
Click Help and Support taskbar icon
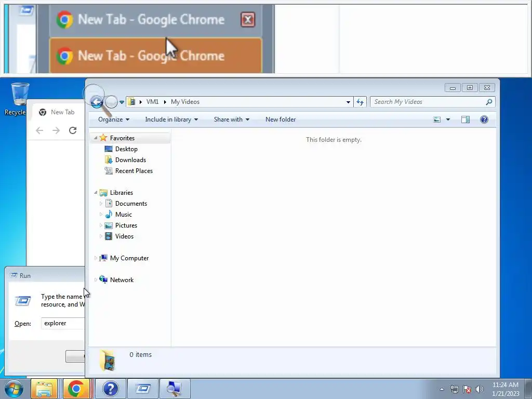tap(111, 389)
